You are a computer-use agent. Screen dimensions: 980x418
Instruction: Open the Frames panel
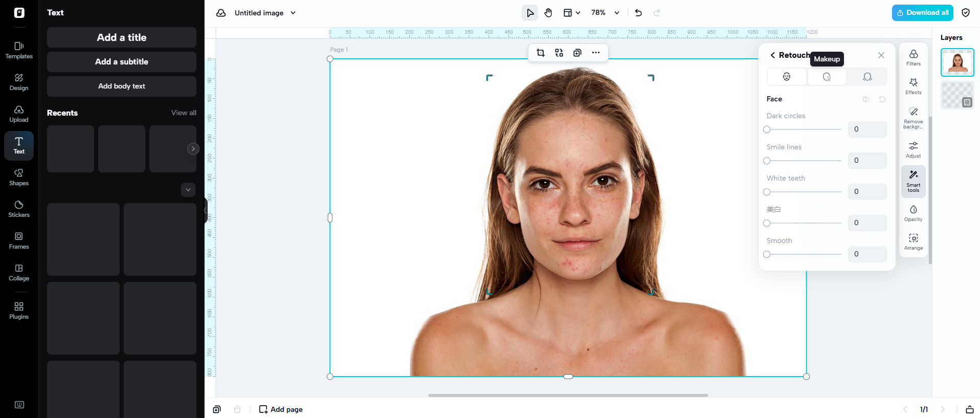pos(19,240)
